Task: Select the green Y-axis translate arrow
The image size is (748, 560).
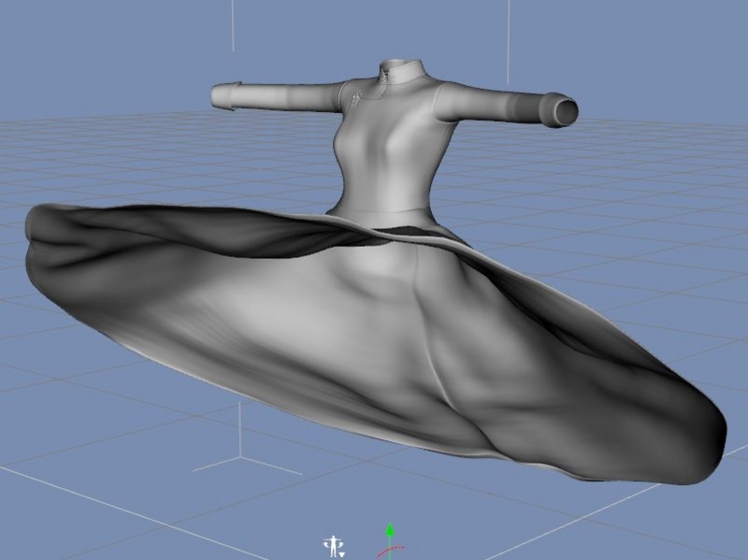Action: click(390, 531)
